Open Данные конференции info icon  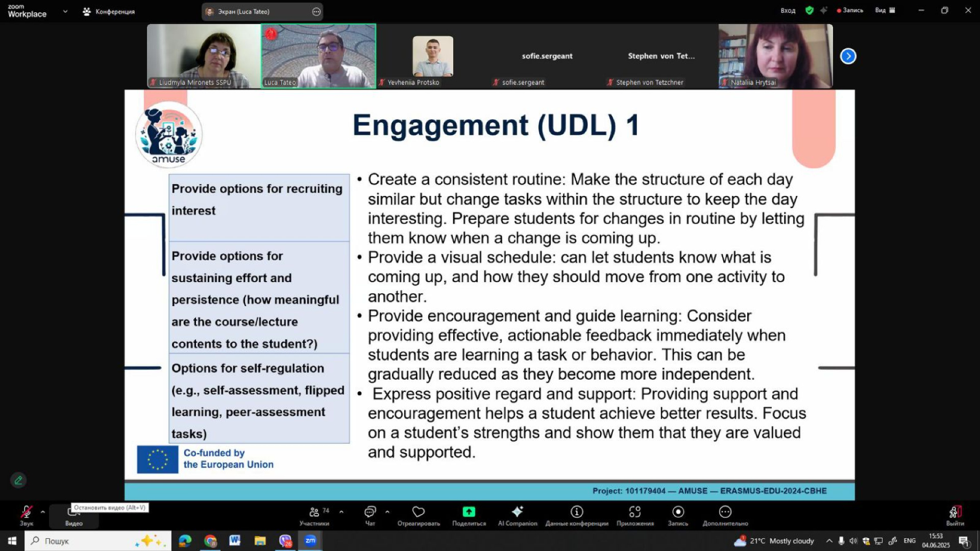[577, 512]
